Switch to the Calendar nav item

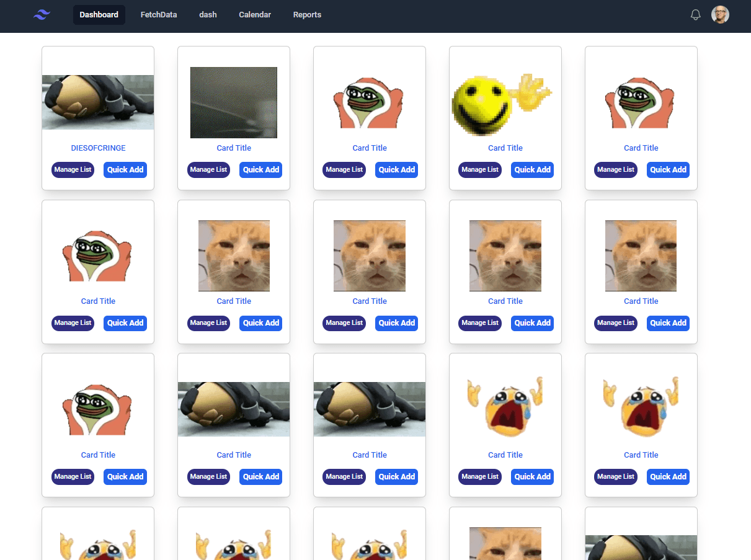click(x=255, y=15)
